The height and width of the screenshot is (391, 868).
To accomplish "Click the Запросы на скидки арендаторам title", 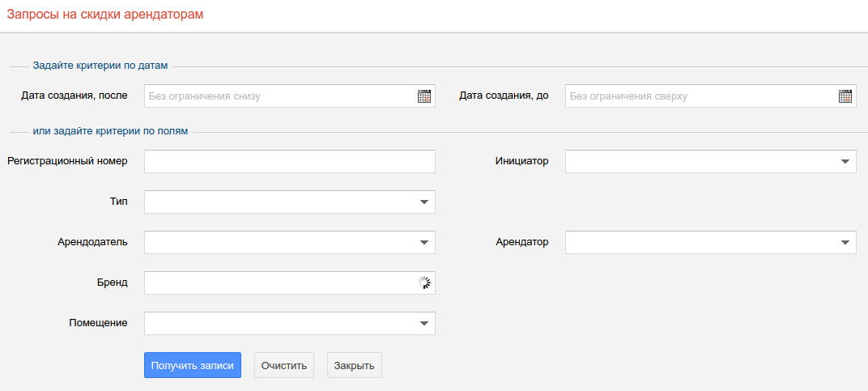I will point(104,15).
